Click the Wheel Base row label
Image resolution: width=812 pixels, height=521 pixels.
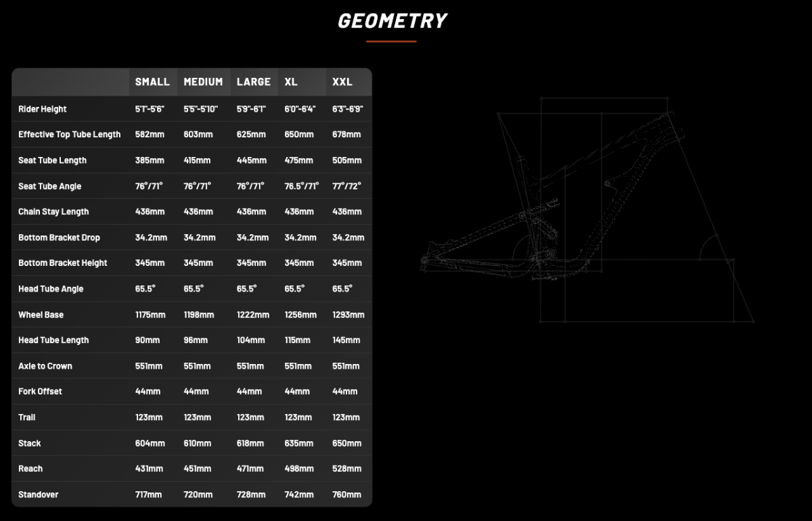pyautogui.click(x=41, y=315)
